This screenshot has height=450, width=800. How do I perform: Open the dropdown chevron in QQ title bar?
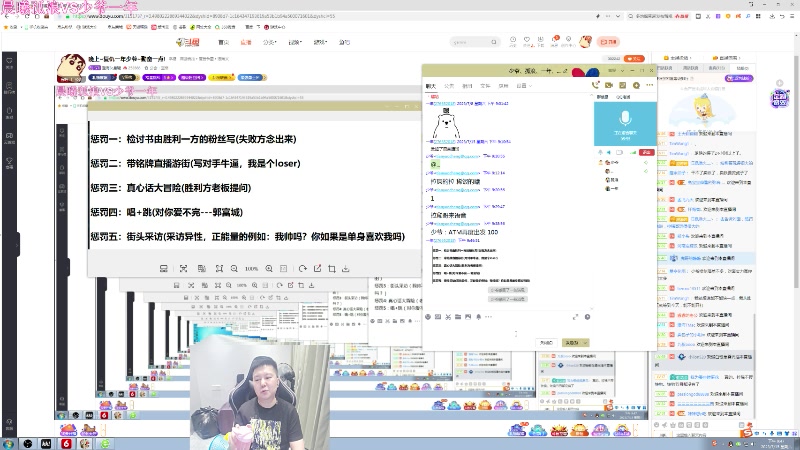click(x=622, y=70)
